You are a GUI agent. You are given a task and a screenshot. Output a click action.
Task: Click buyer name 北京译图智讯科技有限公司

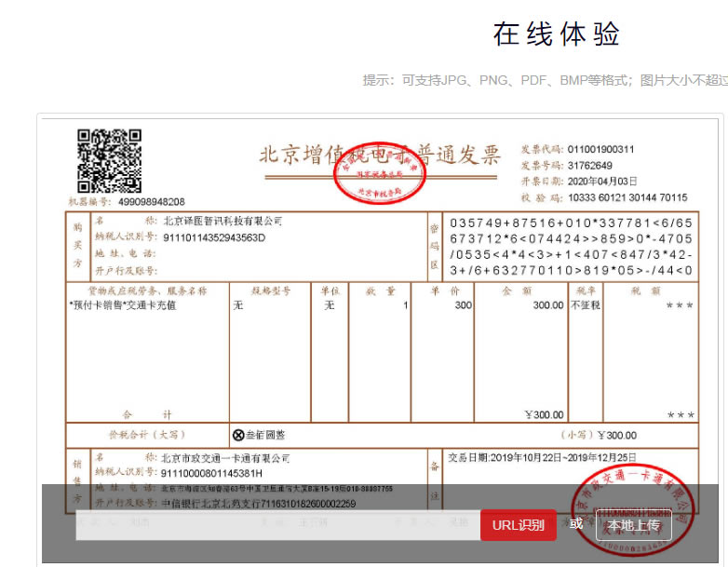222,221
